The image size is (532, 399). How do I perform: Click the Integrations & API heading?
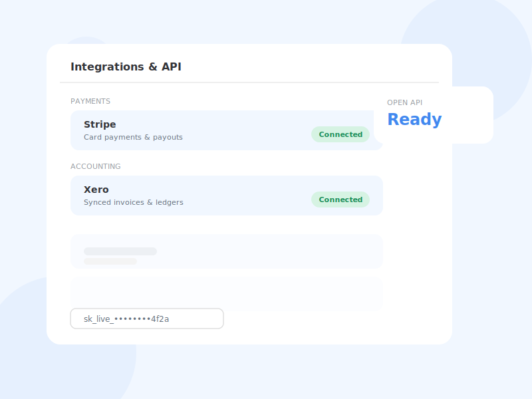(126, 67)
